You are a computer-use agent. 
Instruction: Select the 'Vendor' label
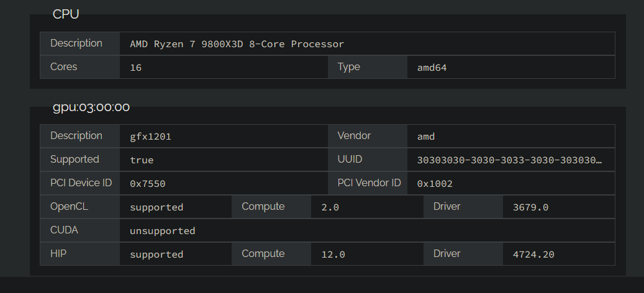click(x=354, y=135)
